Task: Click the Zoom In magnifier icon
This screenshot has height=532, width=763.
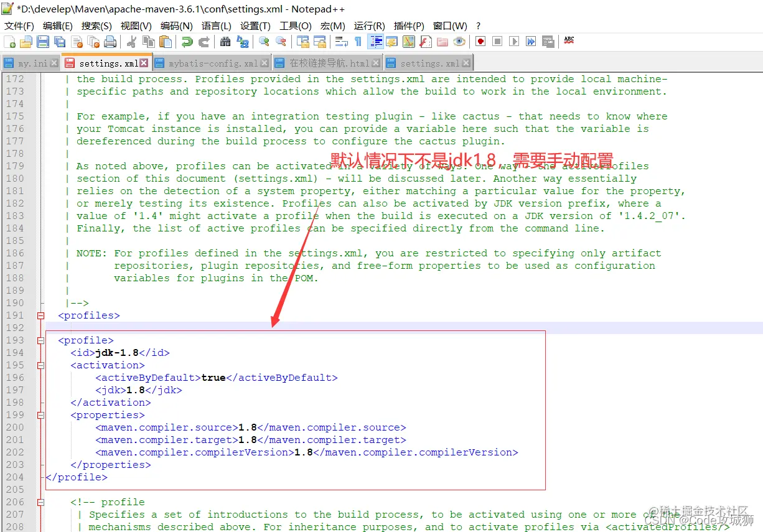Action: (264, 42)
